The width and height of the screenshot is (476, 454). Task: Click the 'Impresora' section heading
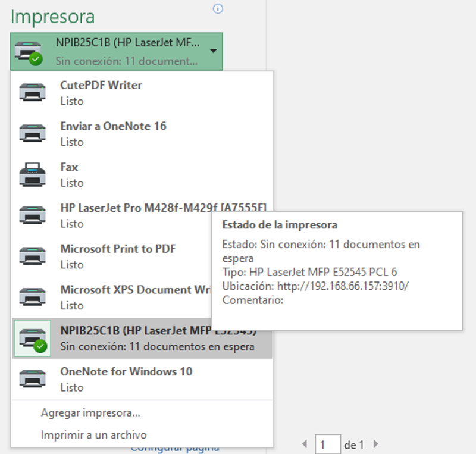coord(52,17)
